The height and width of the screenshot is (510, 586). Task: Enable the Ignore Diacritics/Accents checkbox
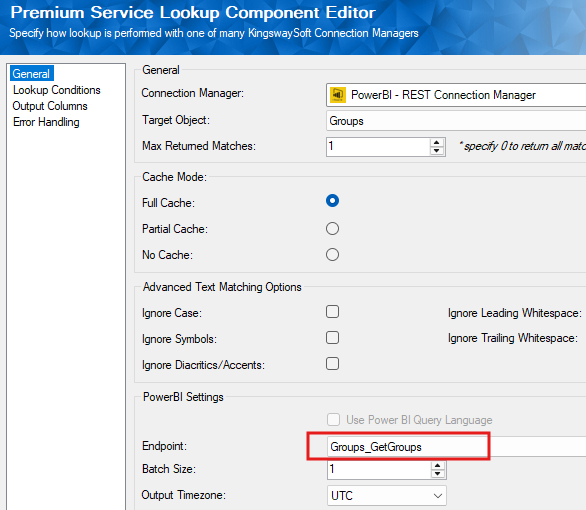[x=332, y=364]
